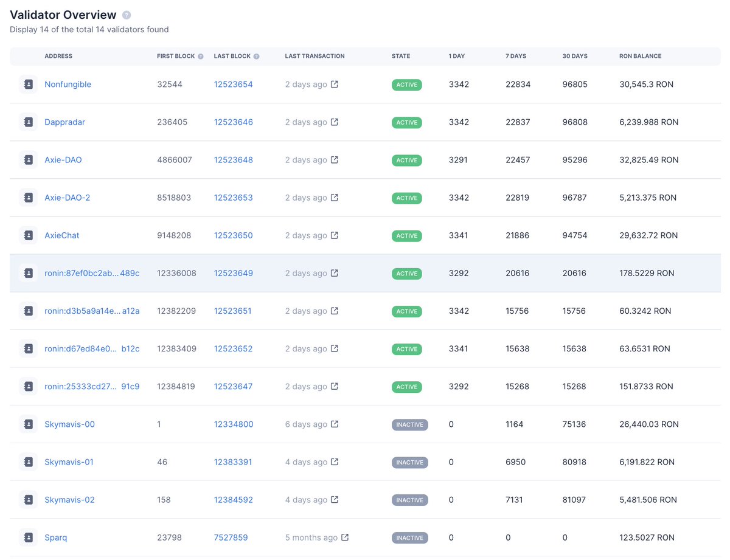Click the tooltip icon in the FIRST BLOCK header

tap(200, 56)
